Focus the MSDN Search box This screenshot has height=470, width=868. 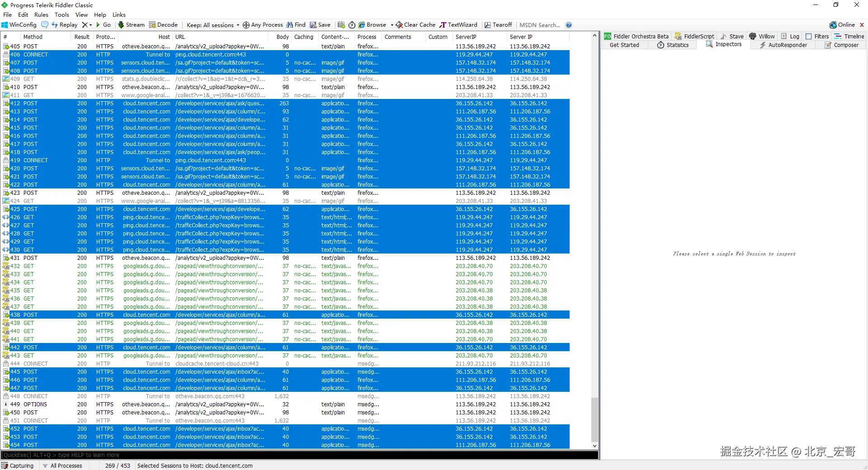point(540,25)
